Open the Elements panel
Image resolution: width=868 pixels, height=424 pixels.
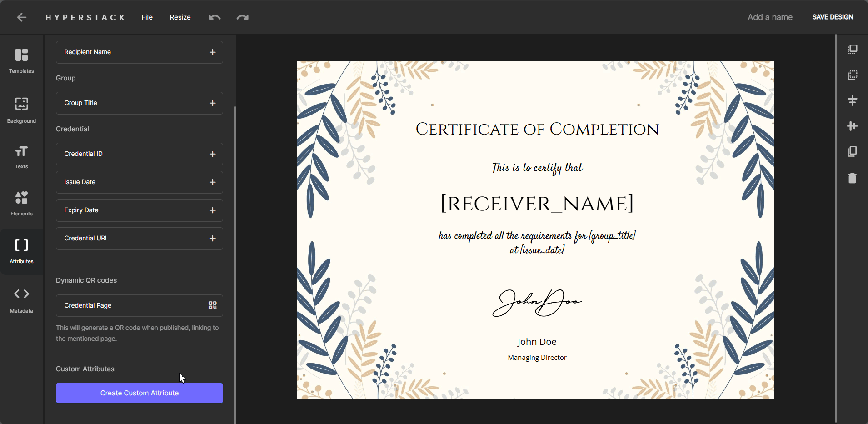pyautogui.click(x=21, y=203)
